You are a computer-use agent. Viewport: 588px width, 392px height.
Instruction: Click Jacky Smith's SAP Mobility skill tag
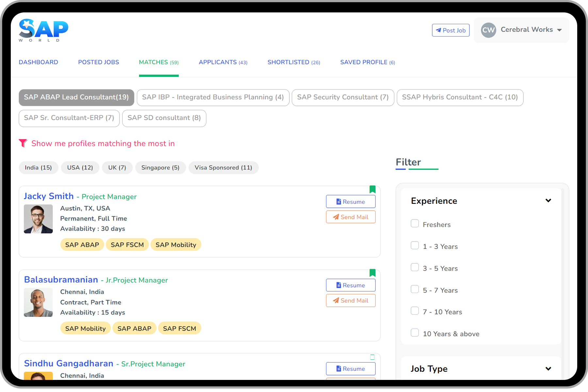point(176,245)
